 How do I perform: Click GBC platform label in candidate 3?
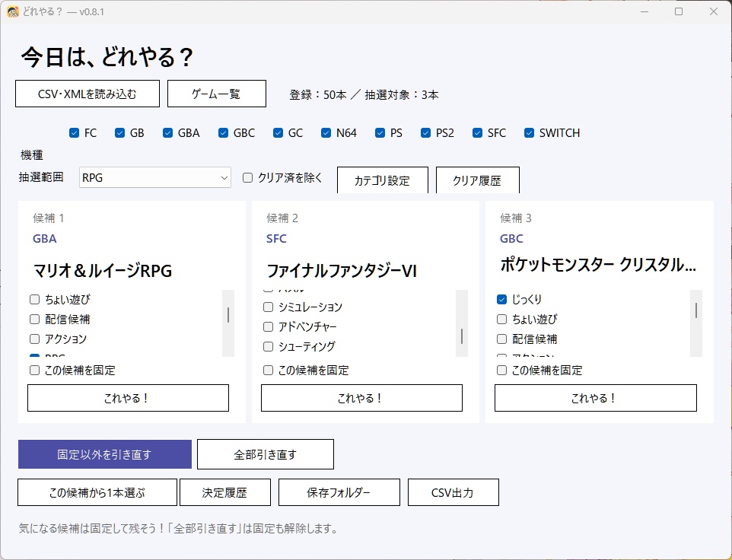point(511,239)
